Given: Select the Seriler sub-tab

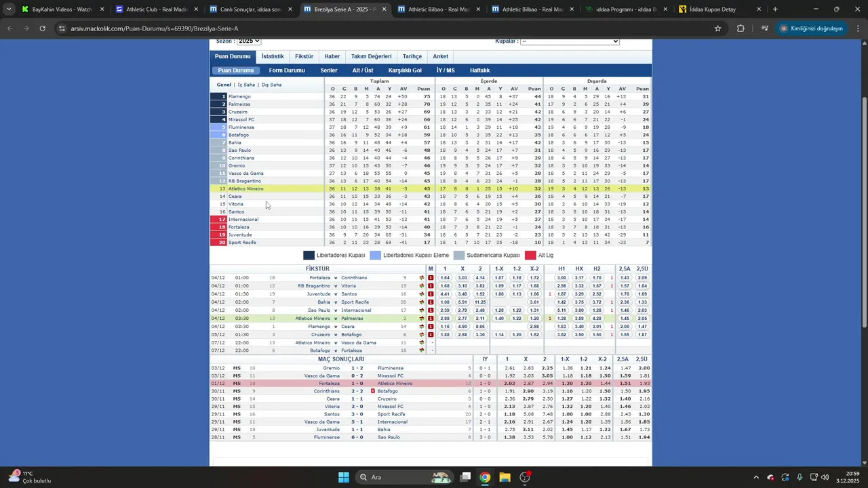Looking at the screenshot, I should click(329, 70).
